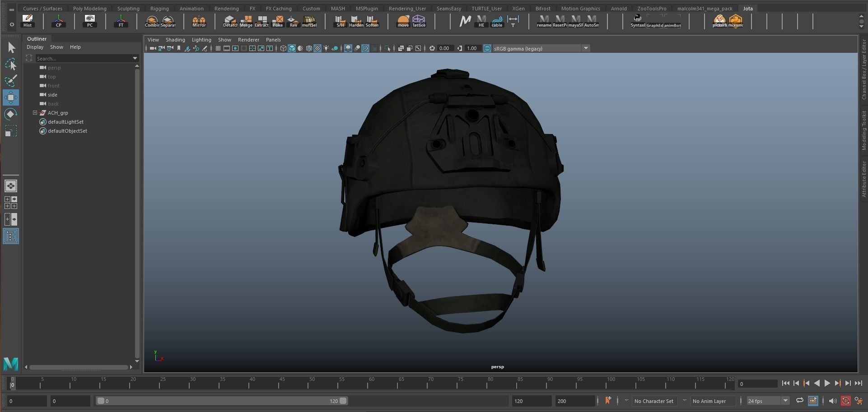Open the Arnold shelf tab

tap(619, 9)
